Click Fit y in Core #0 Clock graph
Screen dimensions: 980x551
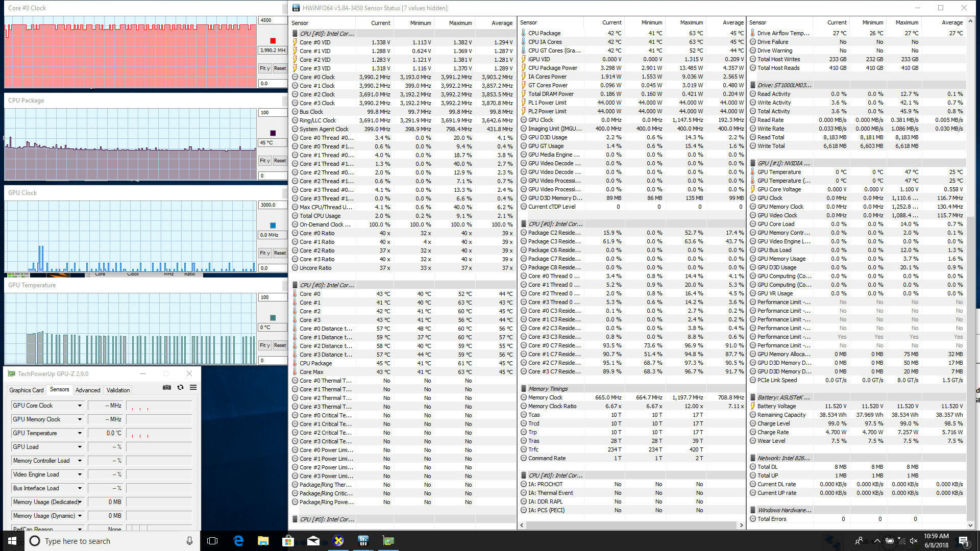point(265,68)
